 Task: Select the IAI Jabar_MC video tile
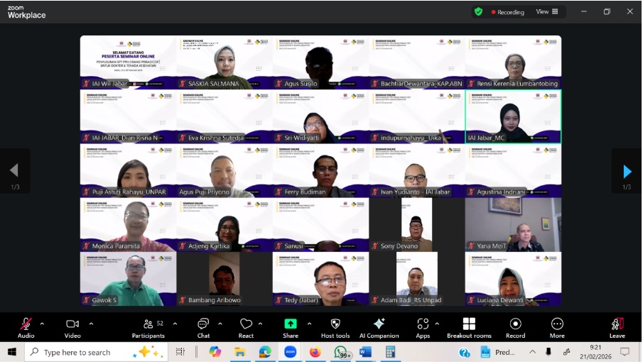(x=513, y=116)
